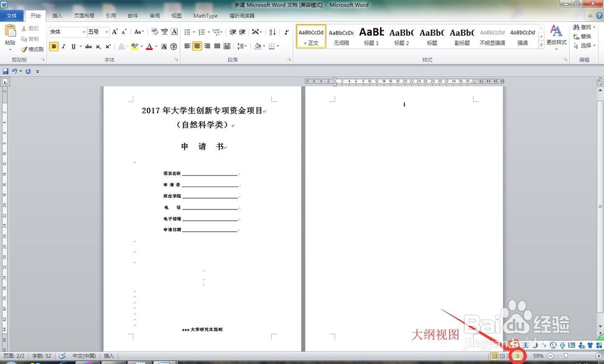Click the Copy button

click(x=30, y=39)
